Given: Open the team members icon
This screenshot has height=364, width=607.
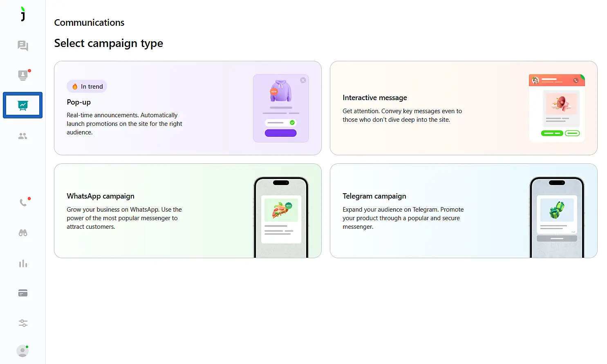Looking at the screenshot, I should tap(23, 136).
